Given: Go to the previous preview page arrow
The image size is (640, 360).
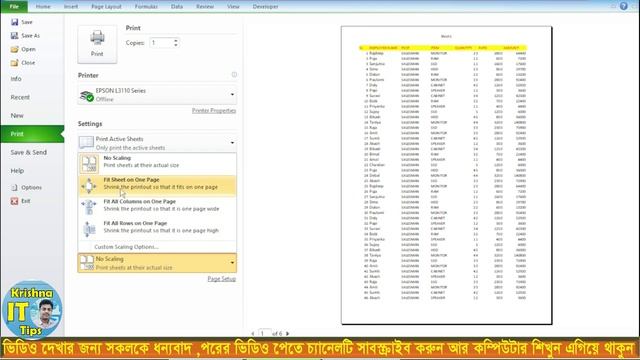Looking at the screenshot, I should [x=253, y=333].
